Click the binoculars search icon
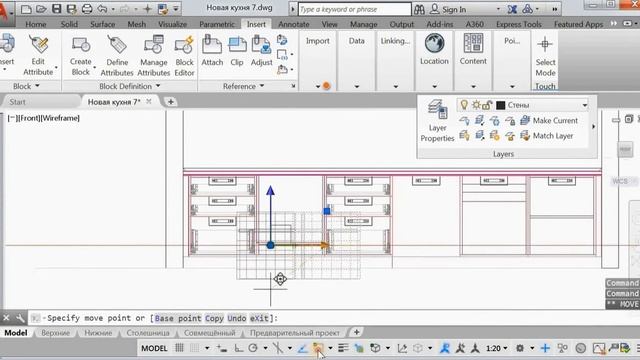This screenshot has height=360, width=640. 419,9
